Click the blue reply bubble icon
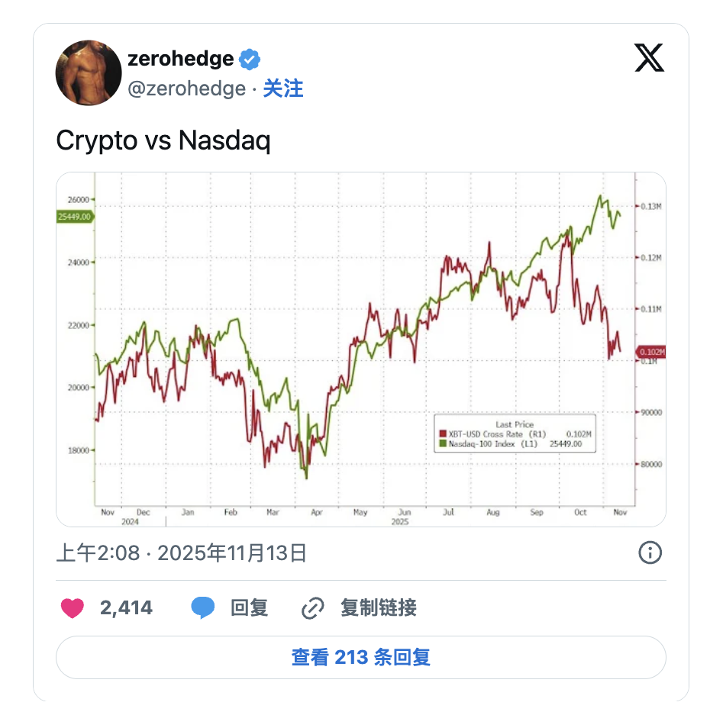This screenshot has width=710, height=728. [x=203, y=608]
